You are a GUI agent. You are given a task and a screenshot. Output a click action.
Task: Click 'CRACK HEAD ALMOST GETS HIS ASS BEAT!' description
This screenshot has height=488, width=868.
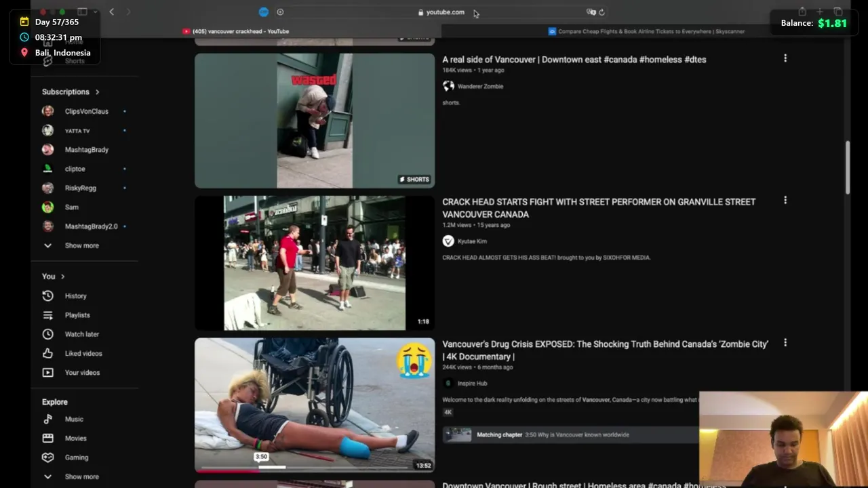(546, 258)
